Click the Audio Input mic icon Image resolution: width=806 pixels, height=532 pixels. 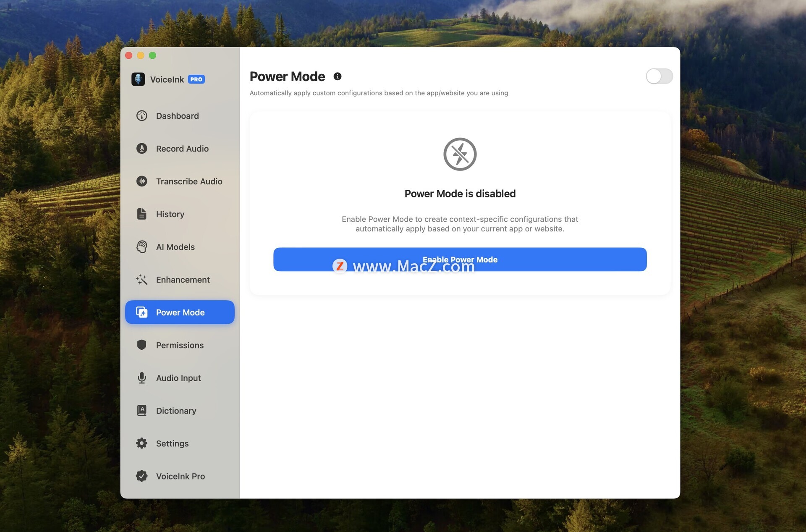(x=142, y=378)
